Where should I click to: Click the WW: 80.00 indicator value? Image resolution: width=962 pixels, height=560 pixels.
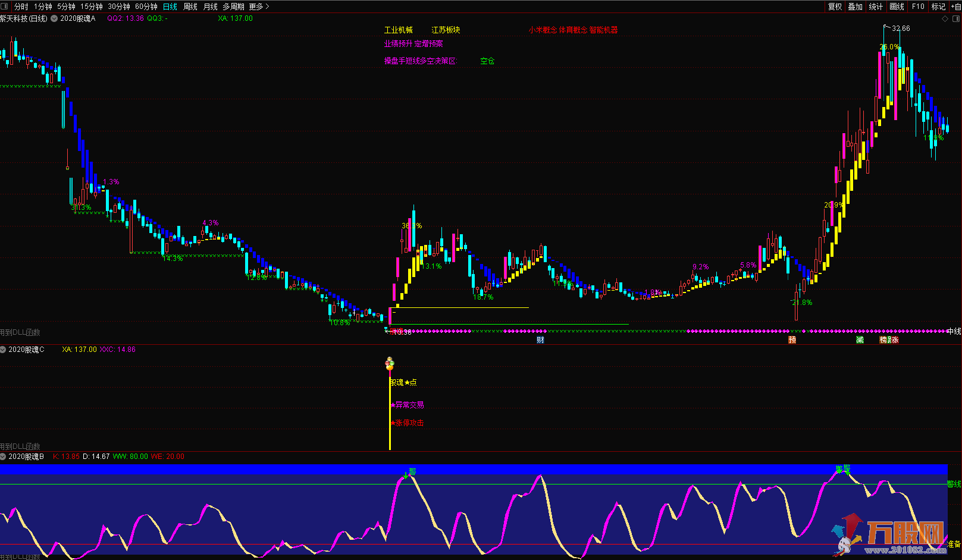[x=130, y=457]
